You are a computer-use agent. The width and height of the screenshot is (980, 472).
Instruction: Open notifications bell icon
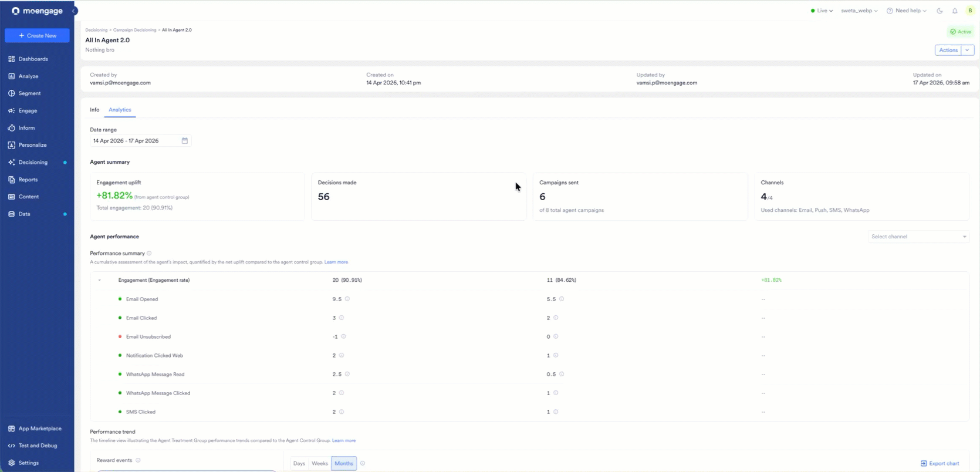[955, 11]
